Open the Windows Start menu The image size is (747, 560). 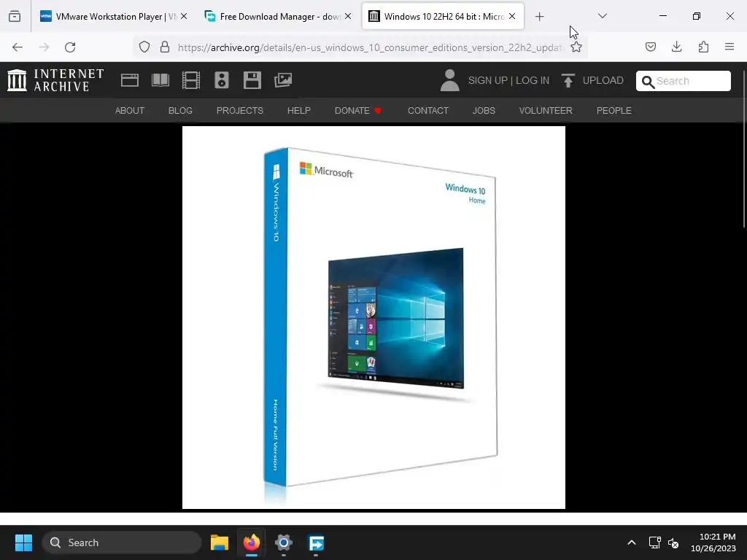(23, 542)
